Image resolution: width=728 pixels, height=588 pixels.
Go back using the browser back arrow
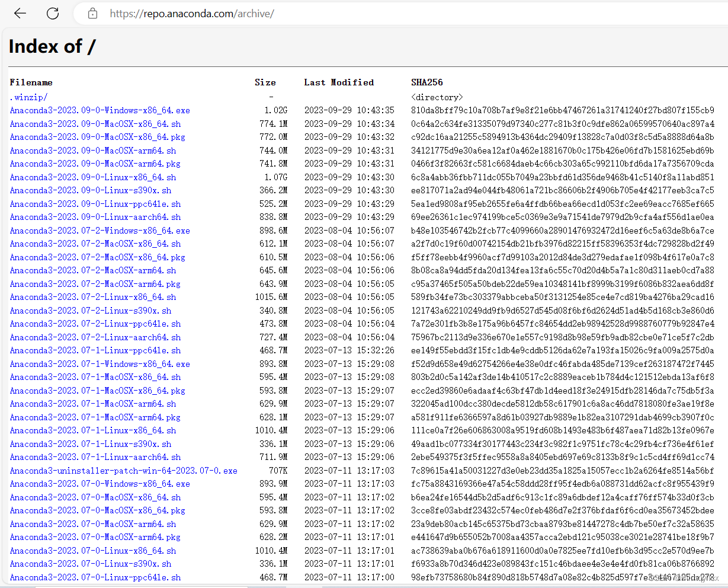pyautogui.click(x=20, y=14)
